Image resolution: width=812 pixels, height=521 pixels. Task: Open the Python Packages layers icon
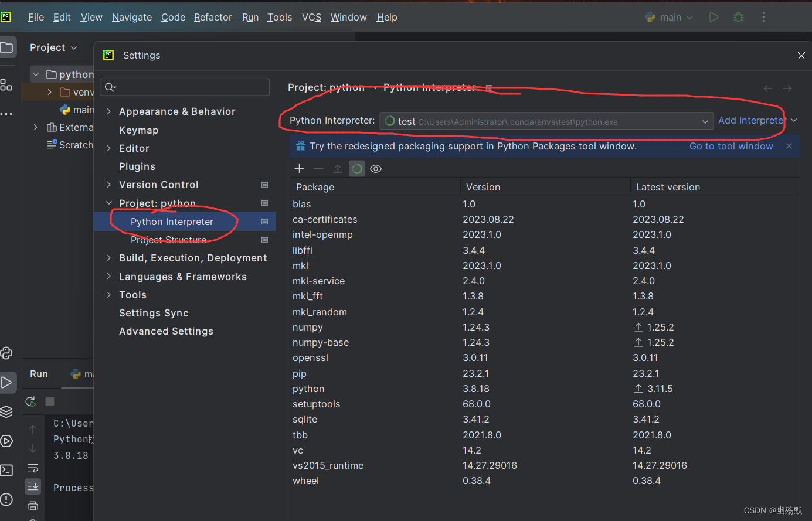6,411
